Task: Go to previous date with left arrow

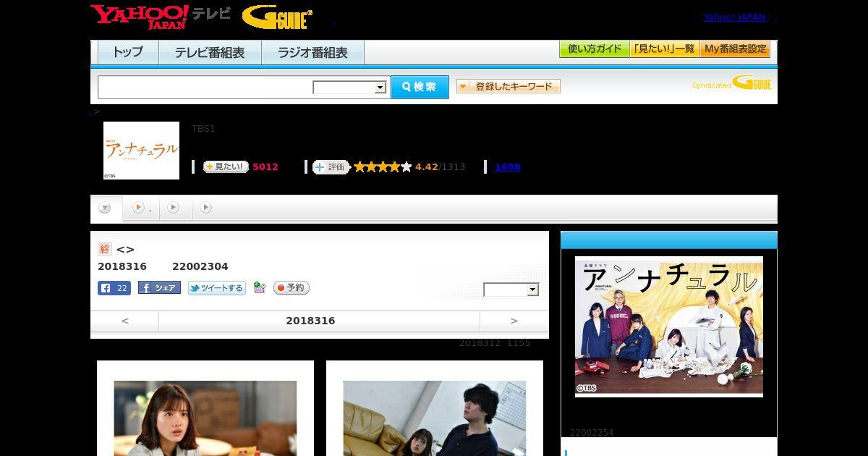Action: tap(125, 321)
